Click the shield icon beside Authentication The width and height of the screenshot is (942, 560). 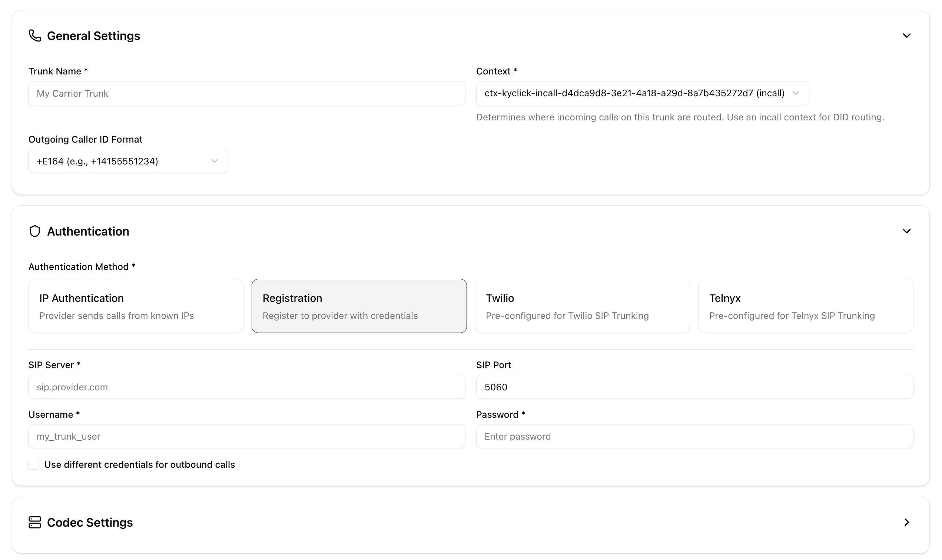pos(35,231)
